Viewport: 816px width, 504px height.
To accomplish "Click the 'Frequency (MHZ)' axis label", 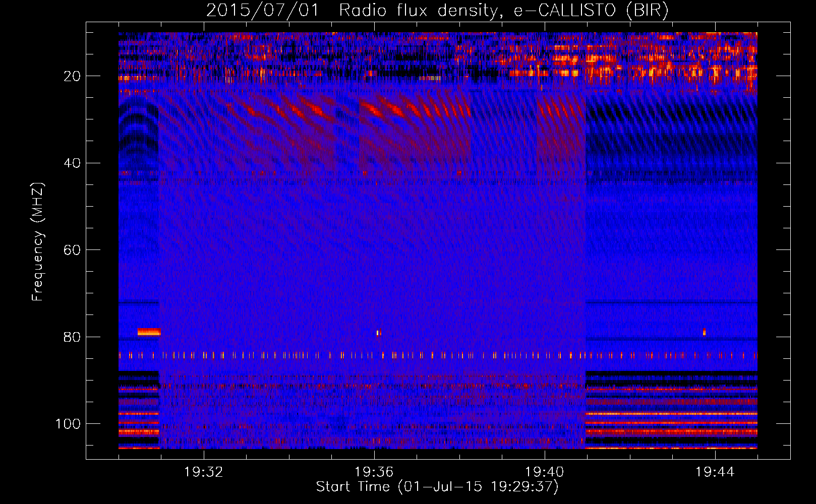I will click(38, 241).
